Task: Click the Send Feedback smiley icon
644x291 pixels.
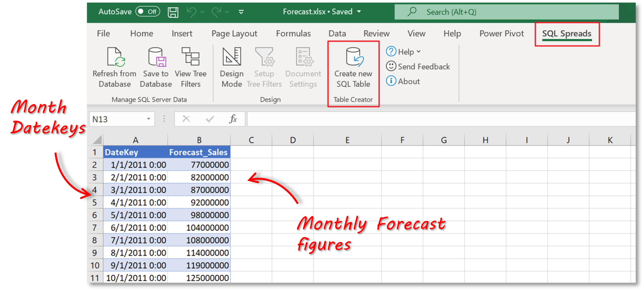Action: point(391,66)
